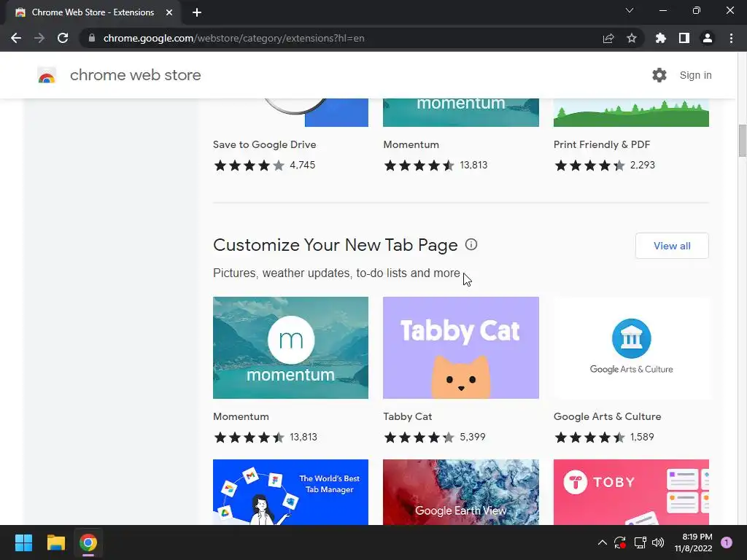Screen dimensions: 747x560
Task: Open the volume control in tray
Action: click(658, 542)
